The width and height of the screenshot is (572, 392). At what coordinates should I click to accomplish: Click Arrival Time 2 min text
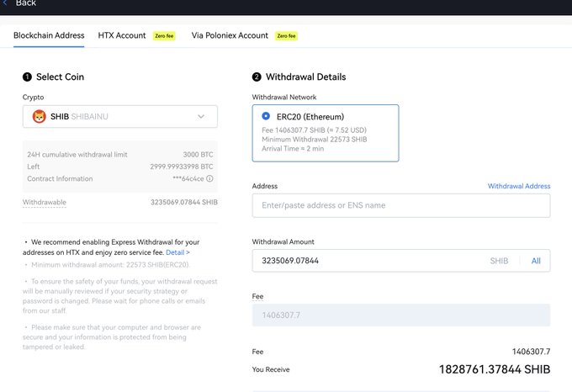[x=293, y=148]
